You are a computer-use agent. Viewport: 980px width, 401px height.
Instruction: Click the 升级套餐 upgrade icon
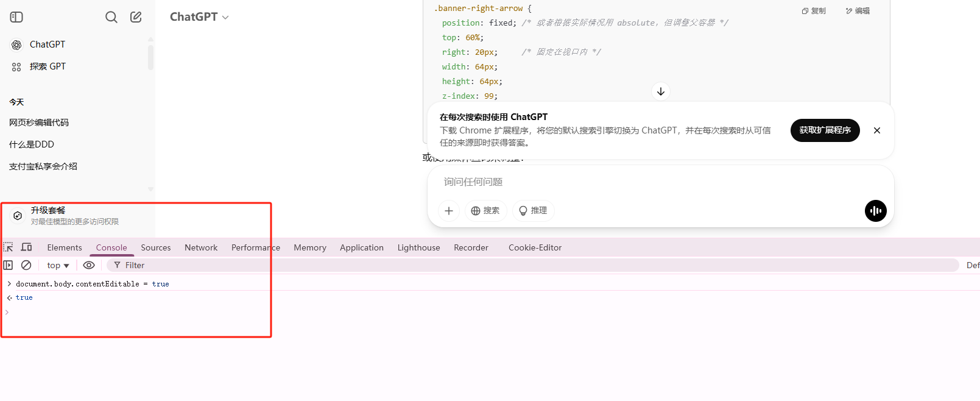click(x=18, y=216)
